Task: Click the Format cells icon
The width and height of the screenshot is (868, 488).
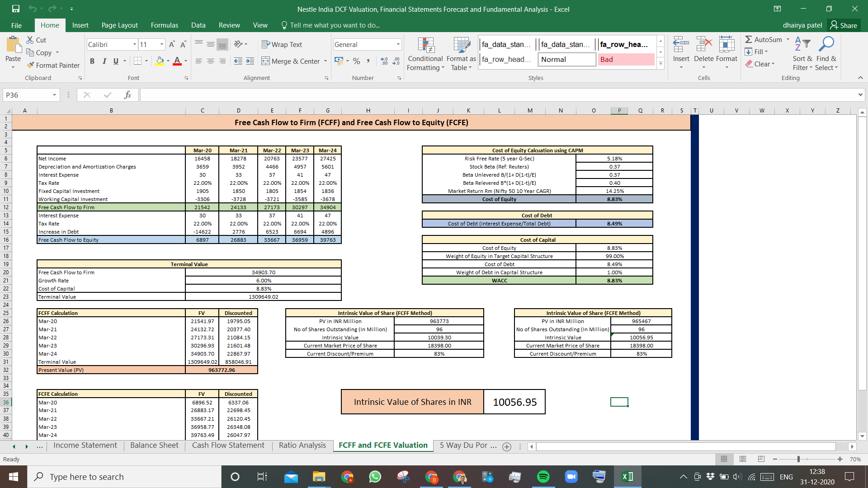Action: tap(726, 45)
